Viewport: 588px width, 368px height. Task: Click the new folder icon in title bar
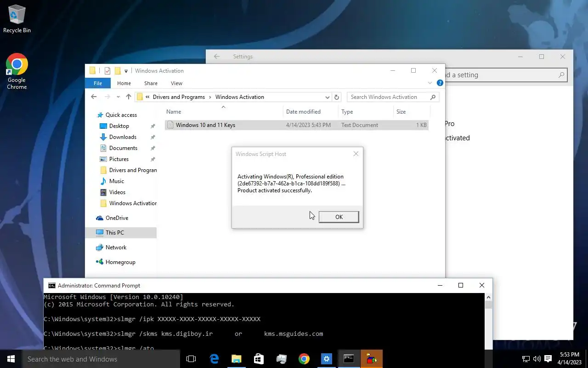[118, 71]
